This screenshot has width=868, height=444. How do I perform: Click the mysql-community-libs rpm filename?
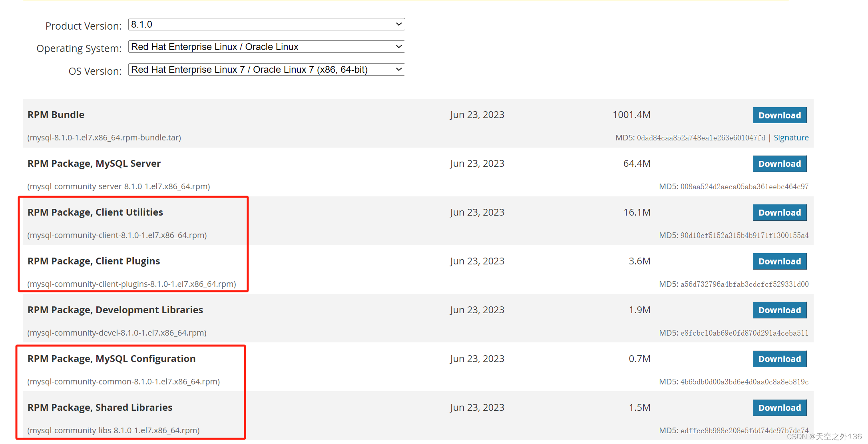pos(113,430)
